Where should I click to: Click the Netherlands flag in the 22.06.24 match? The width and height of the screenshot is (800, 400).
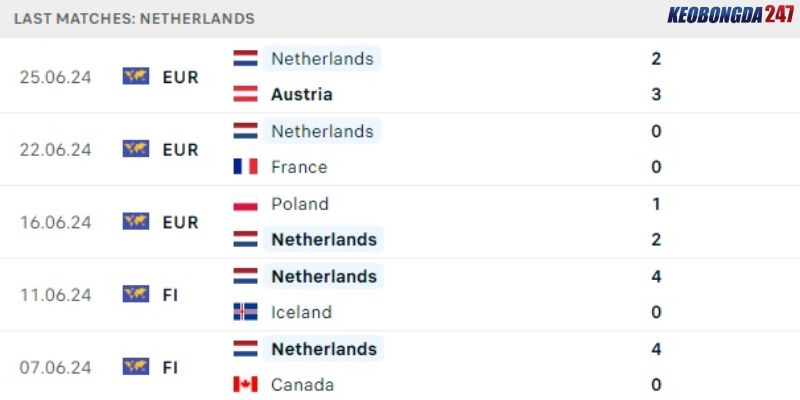point(245,131)
